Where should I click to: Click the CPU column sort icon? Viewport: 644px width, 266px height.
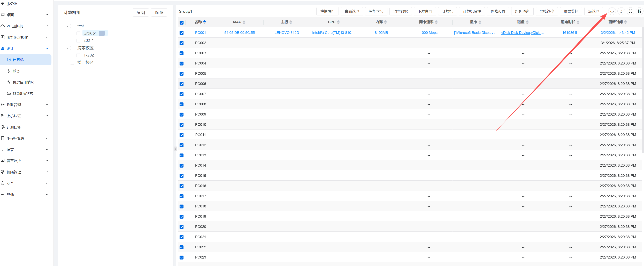point(338,22)
